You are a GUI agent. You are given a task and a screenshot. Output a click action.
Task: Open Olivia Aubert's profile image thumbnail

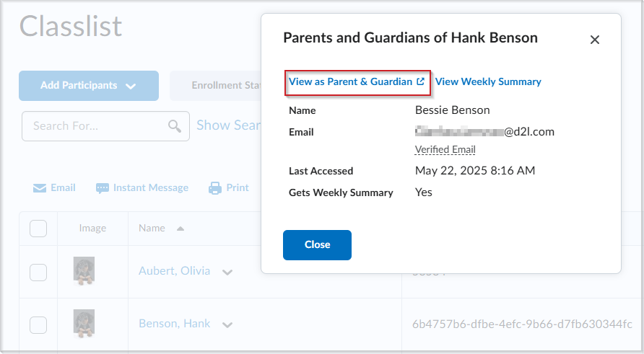click(x=84, y=271)
